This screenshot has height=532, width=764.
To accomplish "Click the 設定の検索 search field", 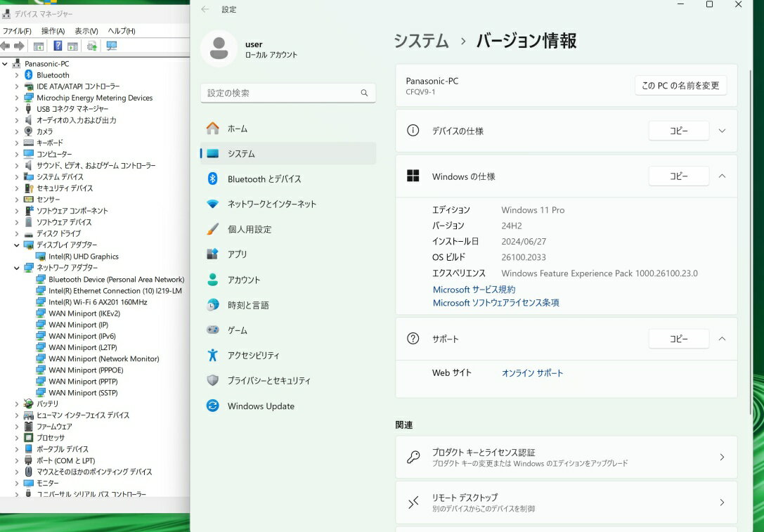I will [281, 93].
